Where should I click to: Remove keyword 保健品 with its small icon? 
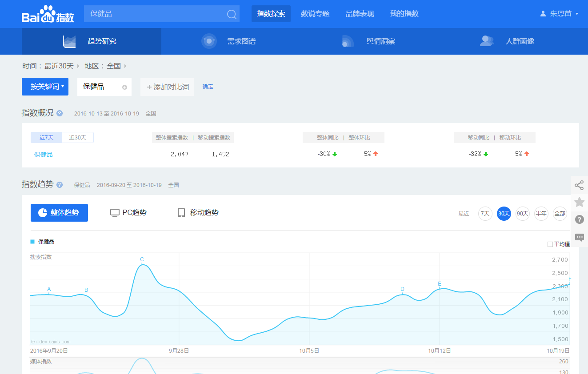tap(124, 87)
